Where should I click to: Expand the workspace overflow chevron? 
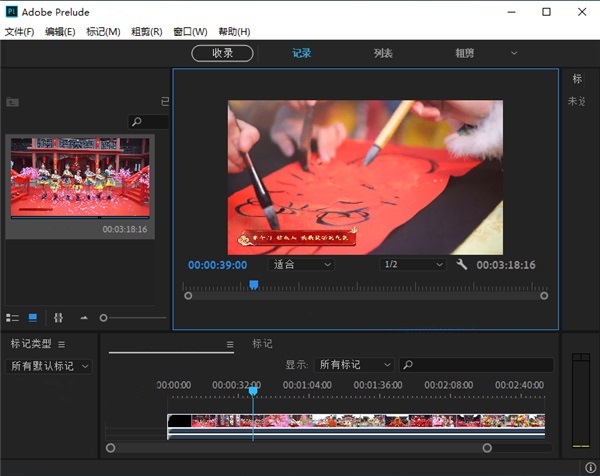pos(514,53)
